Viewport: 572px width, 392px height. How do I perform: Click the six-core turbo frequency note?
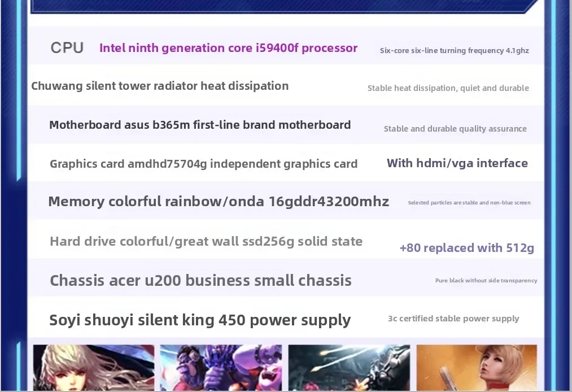pos(453,50)
